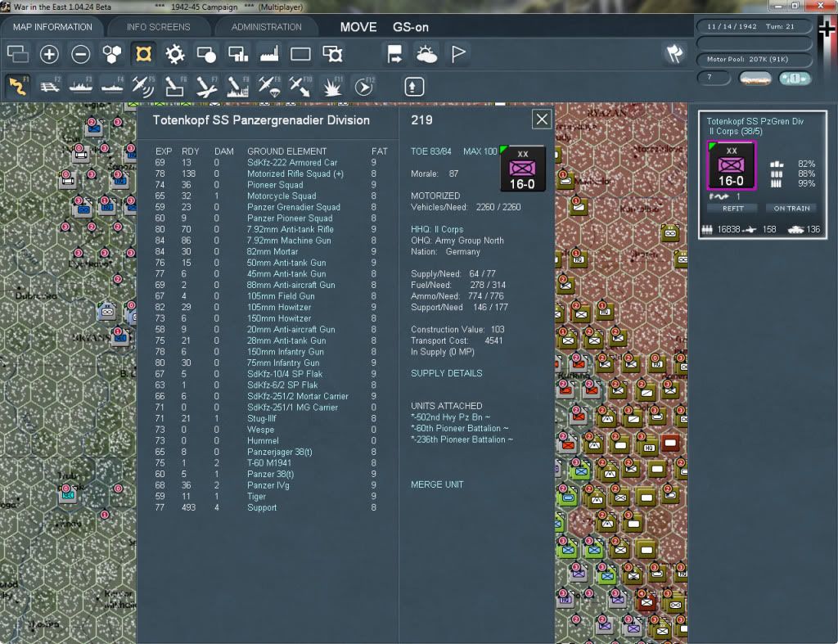Click the Wespe ground element
This screenshot has height=644, width=838.
tap(260, 430)
